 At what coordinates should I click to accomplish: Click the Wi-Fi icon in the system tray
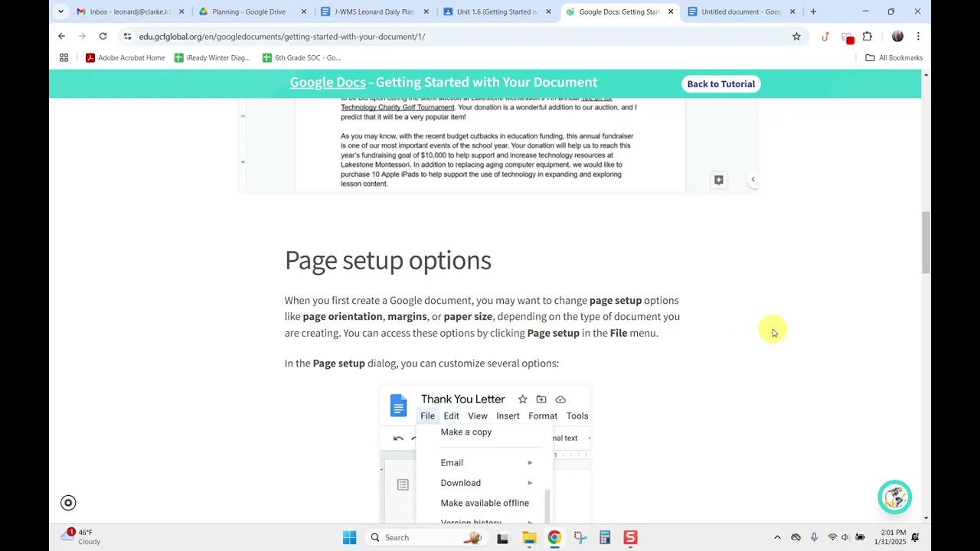click(x=832, y=537)
